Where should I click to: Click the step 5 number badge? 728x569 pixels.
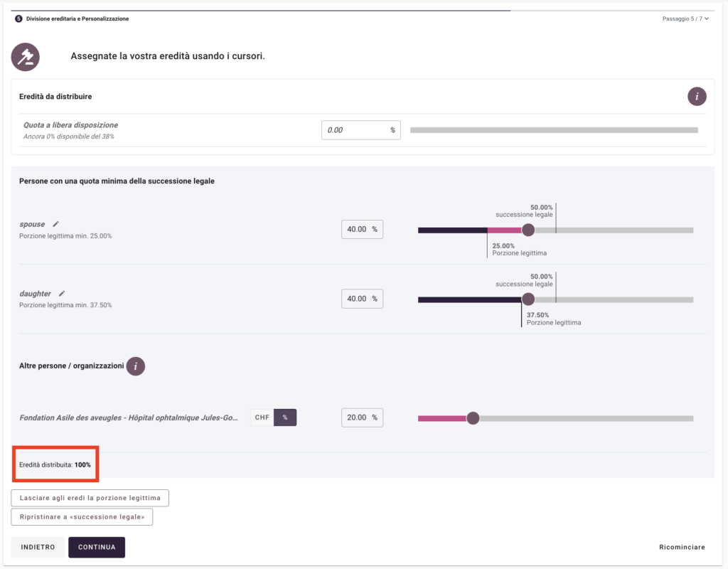click(x=18, y=18)
